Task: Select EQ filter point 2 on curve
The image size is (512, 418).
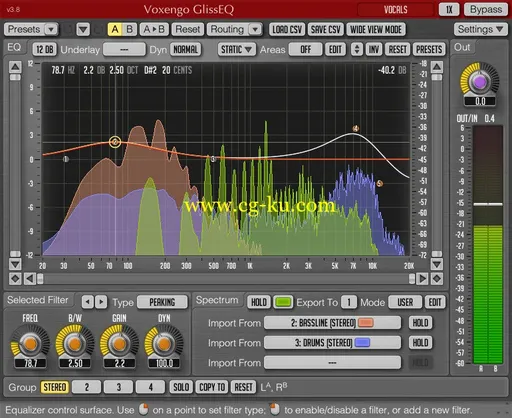Action: click(115, 142)
